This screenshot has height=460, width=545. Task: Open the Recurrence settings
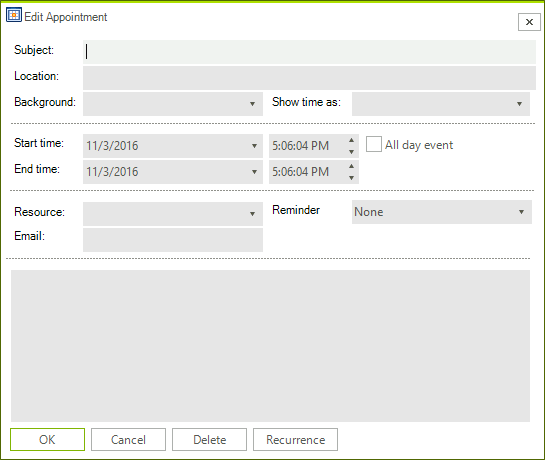(x=295, y=439)
